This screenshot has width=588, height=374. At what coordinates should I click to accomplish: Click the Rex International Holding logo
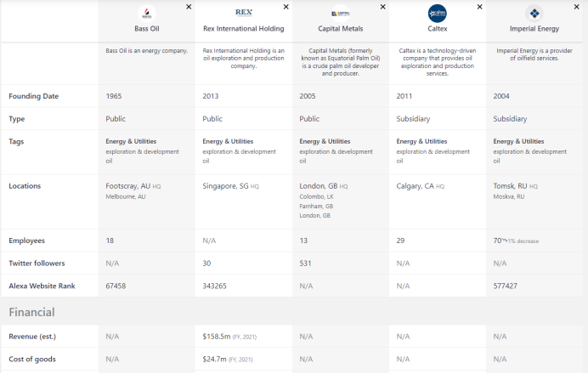coord(243,13)
